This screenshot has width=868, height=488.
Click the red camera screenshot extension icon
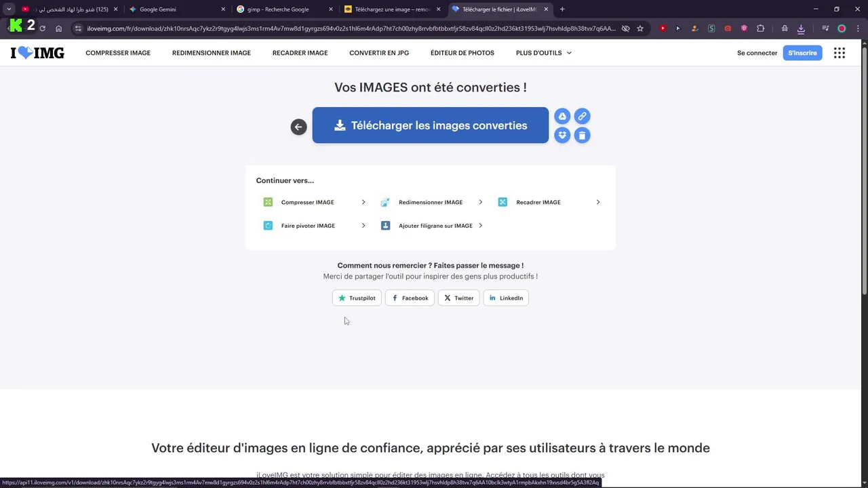(728, 28)
